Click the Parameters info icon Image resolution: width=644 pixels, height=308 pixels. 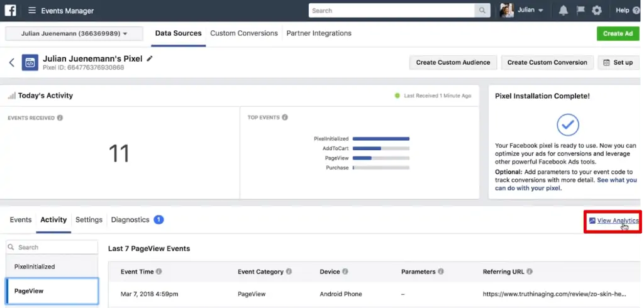tap(441, 272)
